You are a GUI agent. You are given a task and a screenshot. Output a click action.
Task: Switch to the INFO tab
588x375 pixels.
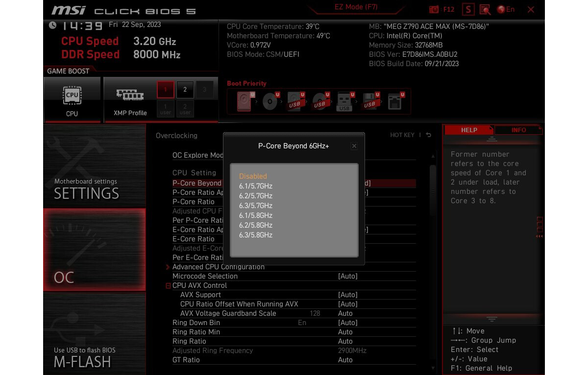click(519, 130)
